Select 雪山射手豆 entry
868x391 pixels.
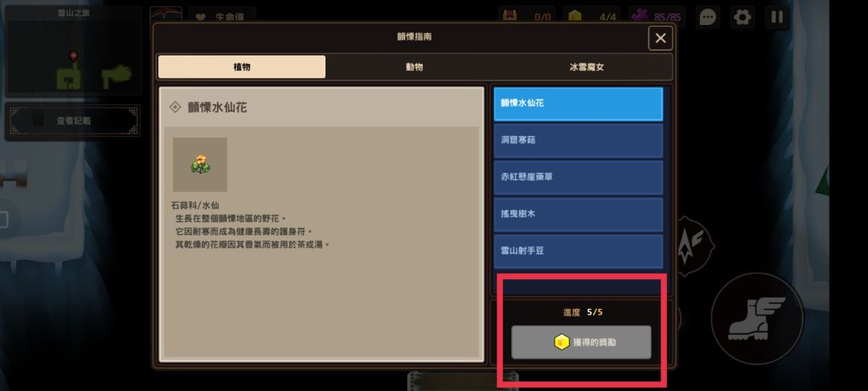tap(579, 251)
